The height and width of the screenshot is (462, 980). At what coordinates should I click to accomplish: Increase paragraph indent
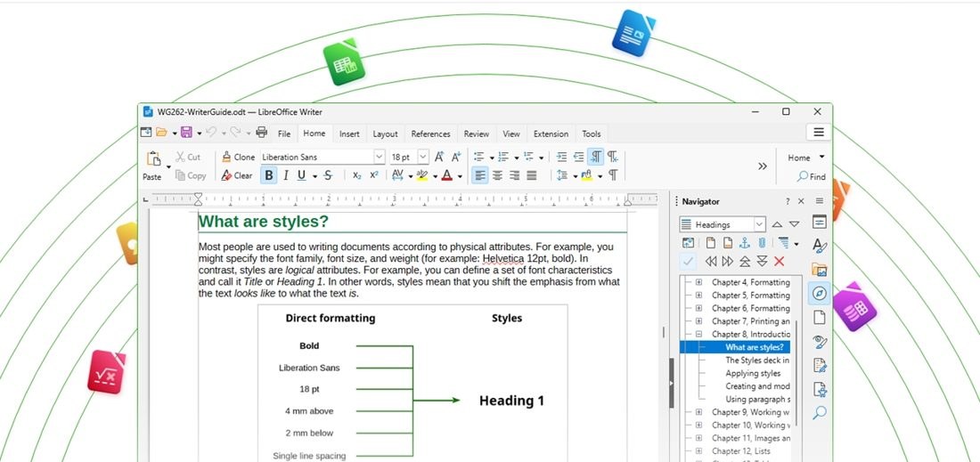point(561,157)
